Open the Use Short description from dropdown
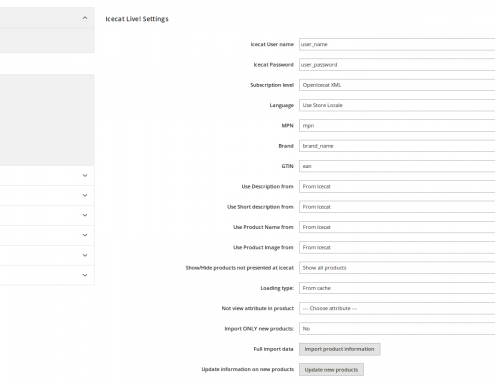This screenshot has height=384, width=495. tap(397, 207)
